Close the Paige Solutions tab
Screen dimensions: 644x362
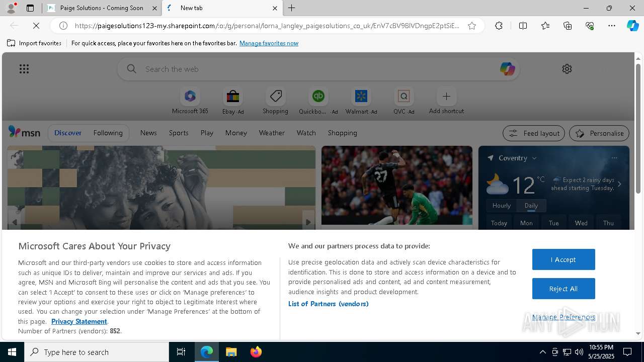(x=154, y=8)
